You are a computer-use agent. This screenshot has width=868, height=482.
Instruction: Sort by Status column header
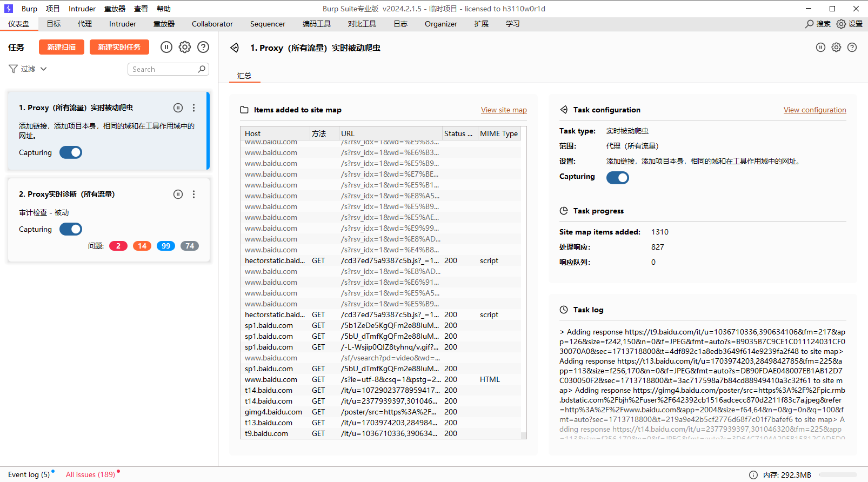(x=459, y=133)
